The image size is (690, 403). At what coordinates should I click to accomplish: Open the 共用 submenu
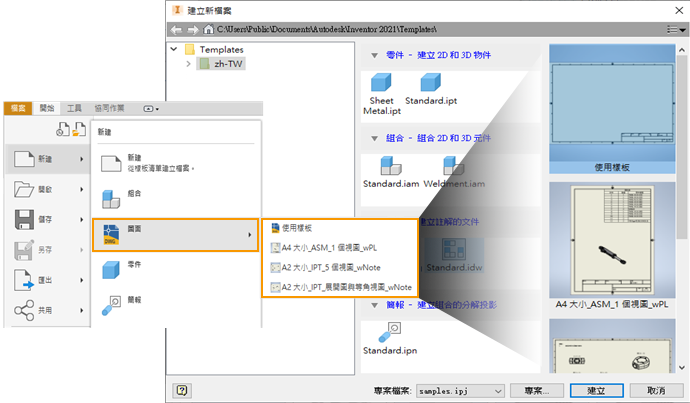coord(48,310)
